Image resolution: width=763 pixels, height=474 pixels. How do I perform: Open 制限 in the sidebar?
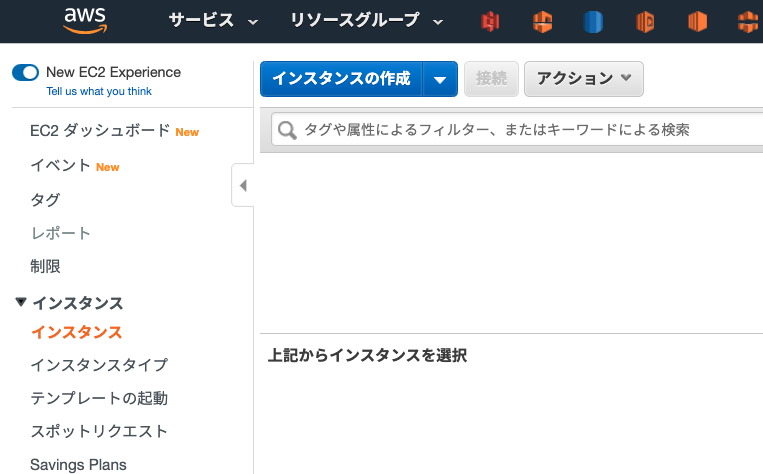coord(45,267)
